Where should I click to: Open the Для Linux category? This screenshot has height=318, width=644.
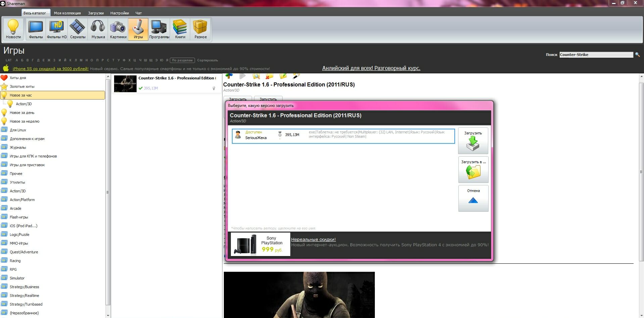point(18,130)
